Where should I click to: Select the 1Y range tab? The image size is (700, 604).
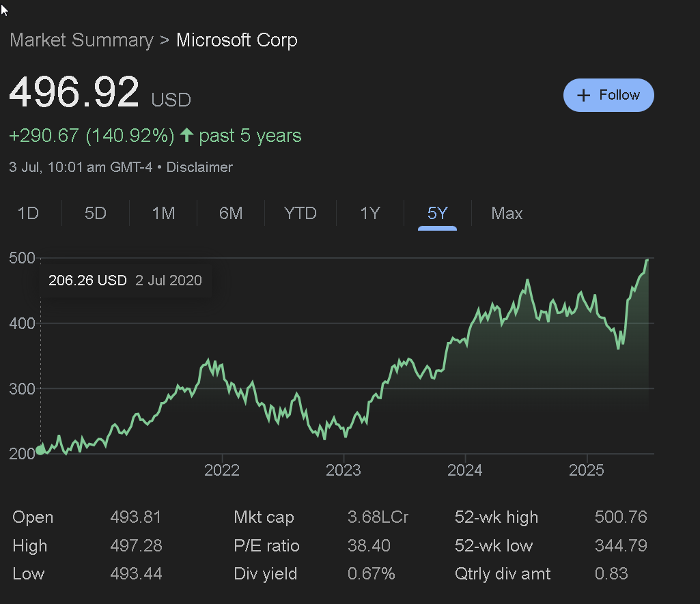(x=370, y=213)
